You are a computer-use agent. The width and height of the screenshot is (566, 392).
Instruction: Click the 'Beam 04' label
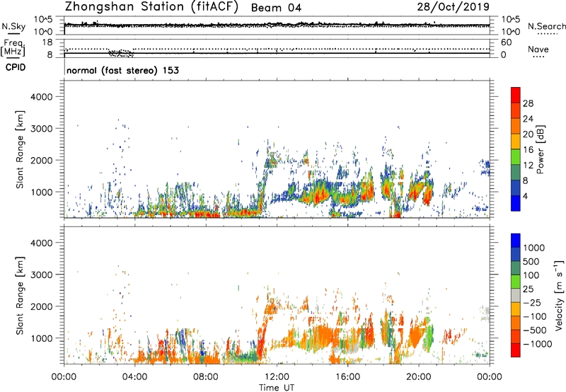(x=276, y=8)
